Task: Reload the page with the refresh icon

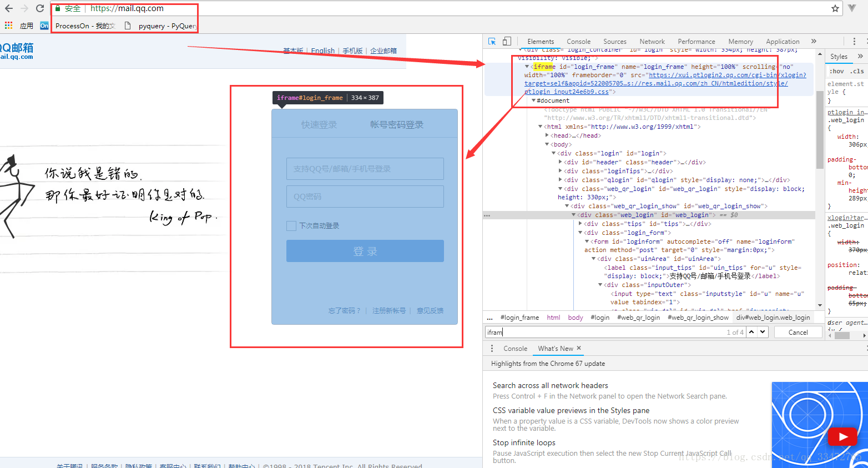Action: [40, 8]
